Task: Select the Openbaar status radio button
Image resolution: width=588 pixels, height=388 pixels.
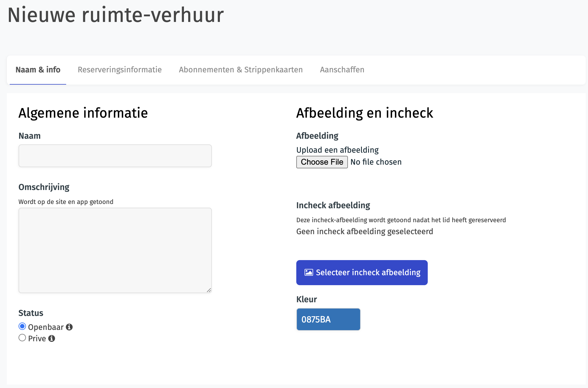Action: coord(22,326)
